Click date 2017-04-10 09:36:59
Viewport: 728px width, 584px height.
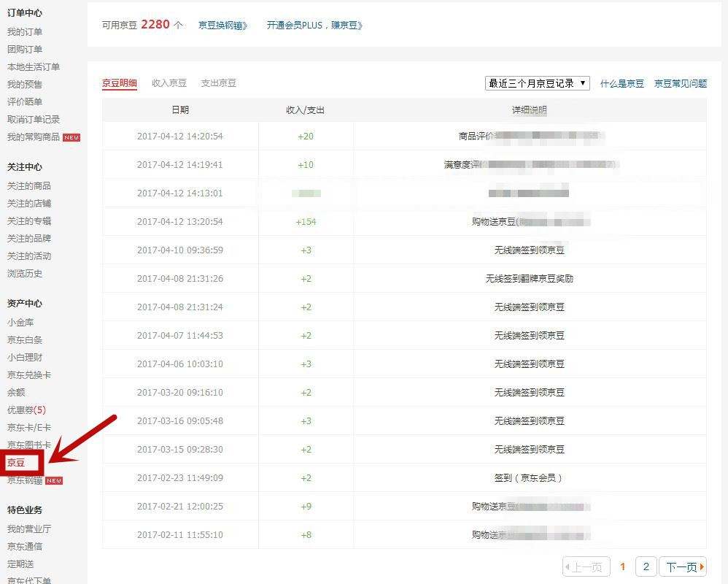[x=180, y=250]
